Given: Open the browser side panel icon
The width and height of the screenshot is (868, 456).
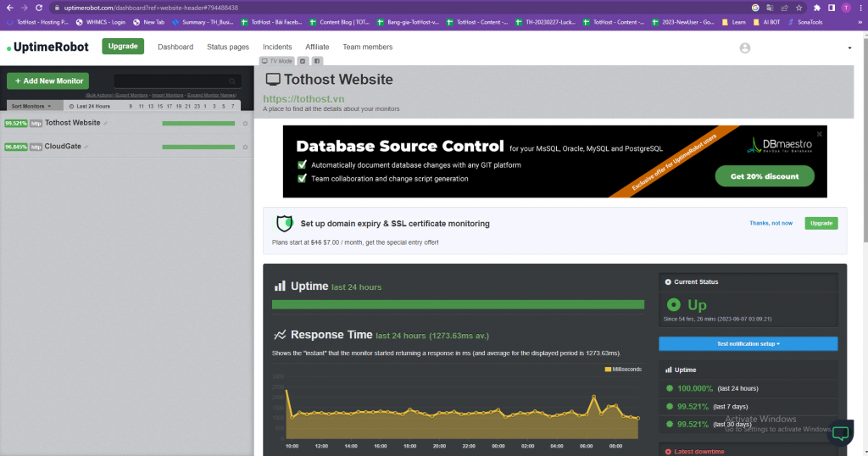Looking at the screenshot, I should [831, 8].
